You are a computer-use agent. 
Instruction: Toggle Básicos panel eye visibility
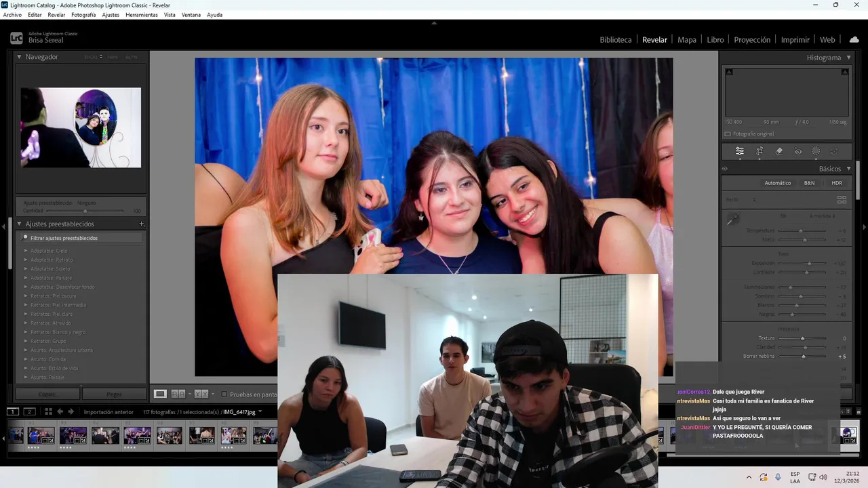point(724,169)
